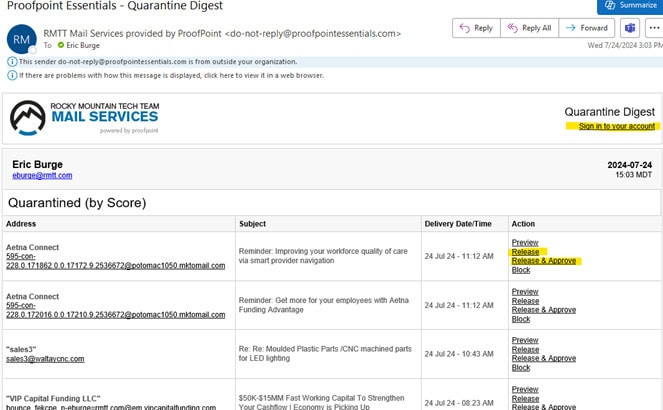Open the eburge@rmtt.com email link

tap(42, 175)
